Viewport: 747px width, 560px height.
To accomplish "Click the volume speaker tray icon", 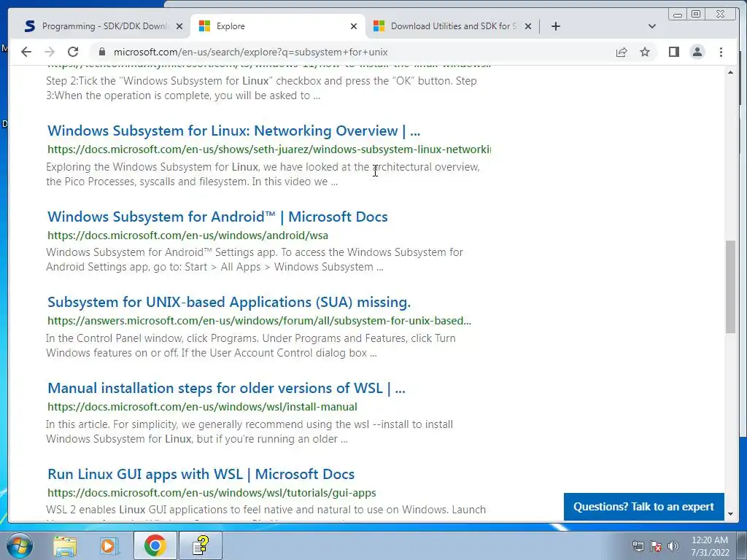I will coord(673,546).
